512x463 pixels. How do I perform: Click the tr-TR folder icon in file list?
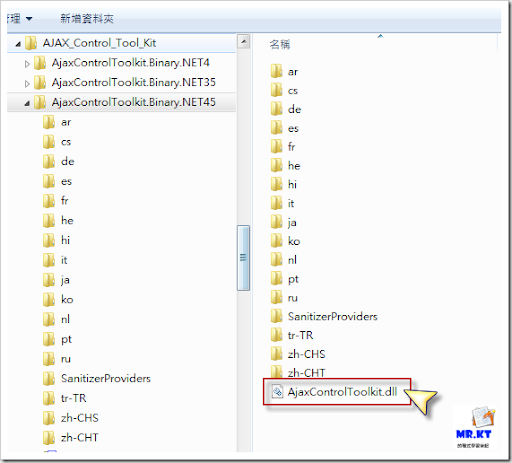277,335
